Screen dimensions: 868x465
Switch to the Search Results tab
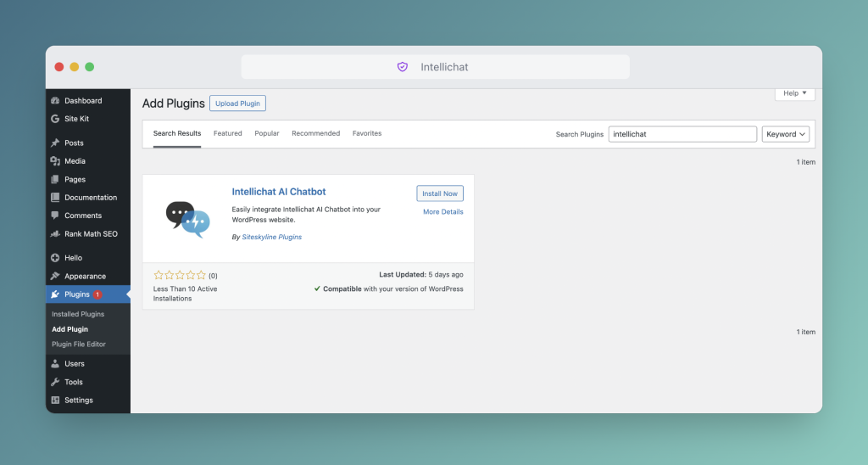[177, 133]
